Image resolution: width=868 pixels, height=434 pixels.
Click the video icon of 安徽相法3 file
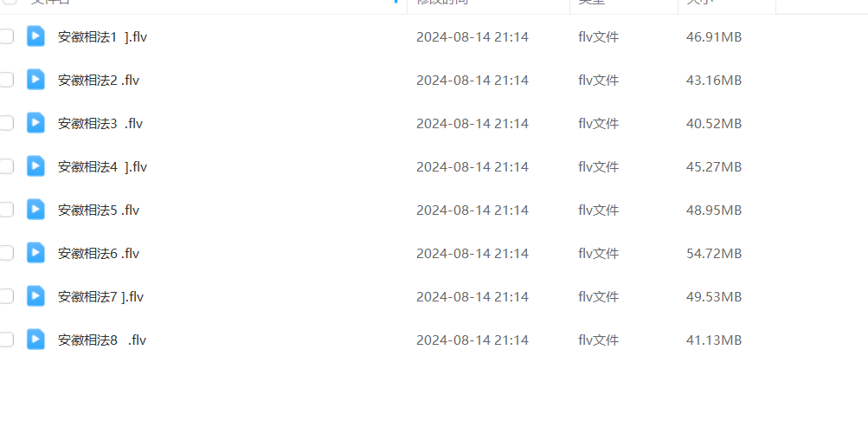tap(35, 123)
